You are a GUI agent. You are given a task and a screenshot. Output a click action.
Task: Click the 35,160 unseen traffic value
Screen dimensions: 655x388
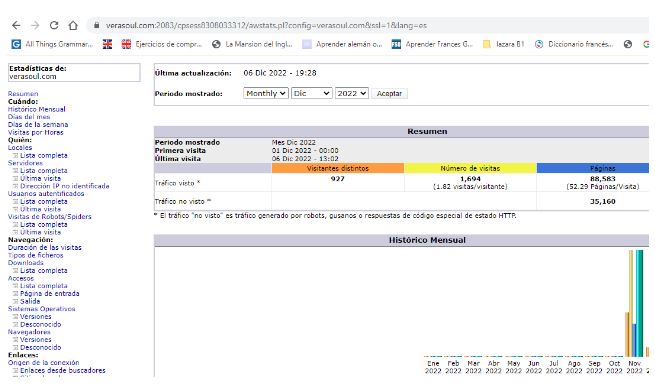pyautogui.click(x=602, y=201)
